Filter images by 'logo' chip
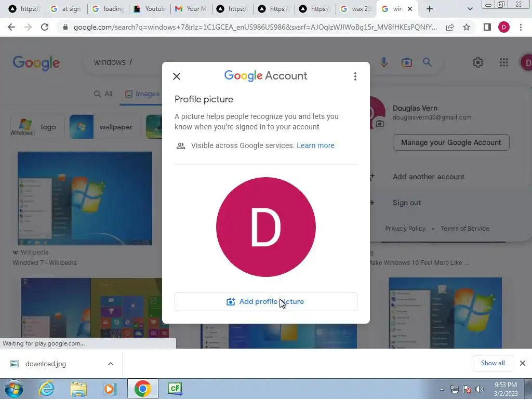 (x=37, y=127)
